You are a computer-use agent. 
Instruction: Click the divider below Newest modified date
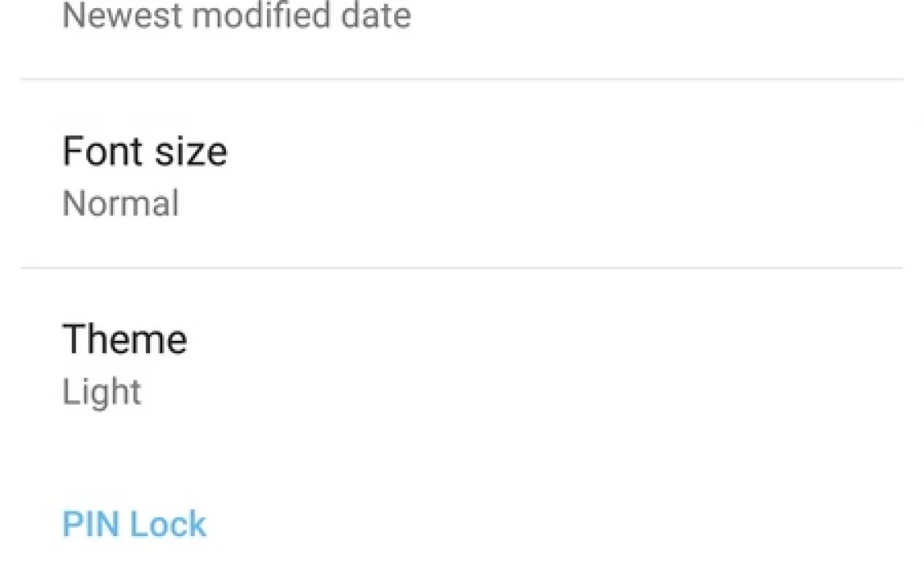tap(461, 79)
